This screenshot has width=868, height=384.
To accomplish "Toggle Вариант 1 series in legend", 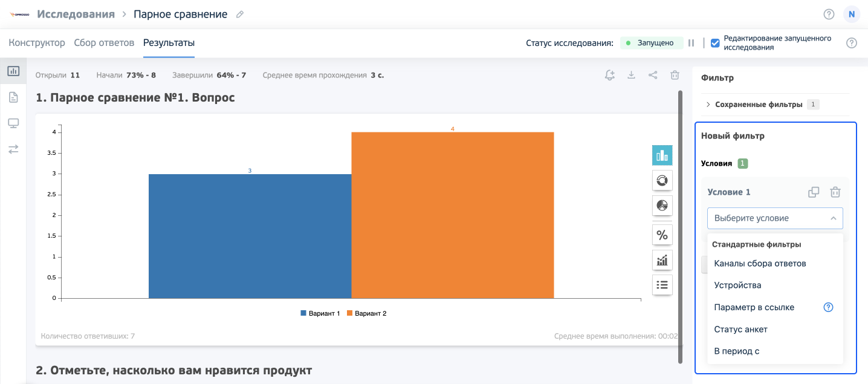I will point(320,313).
